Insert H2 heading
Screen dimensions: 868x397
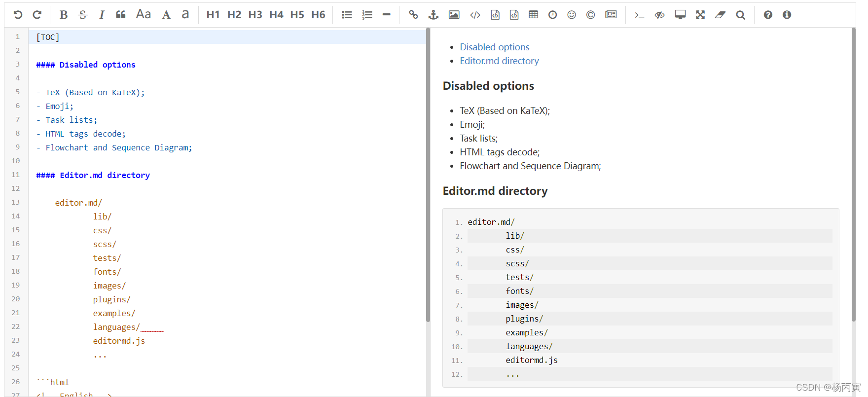click(234, 15)
